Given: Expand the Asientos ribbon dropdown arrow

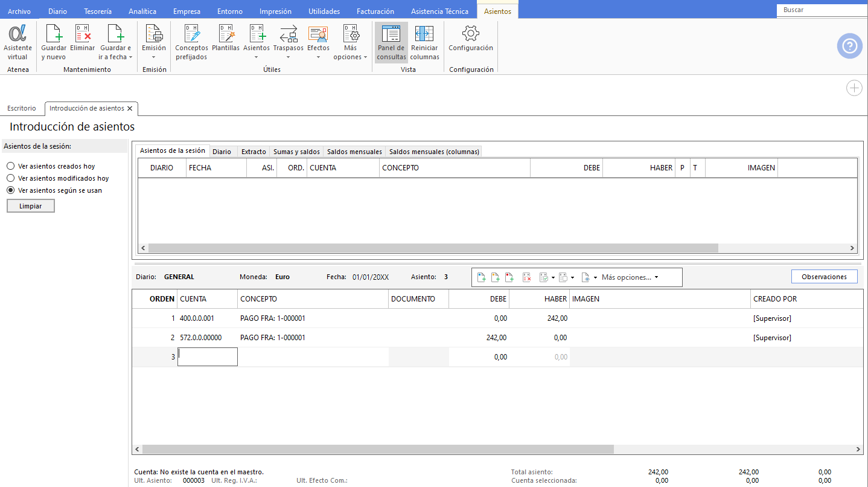Looking at the screenshot, I should 257,57.
